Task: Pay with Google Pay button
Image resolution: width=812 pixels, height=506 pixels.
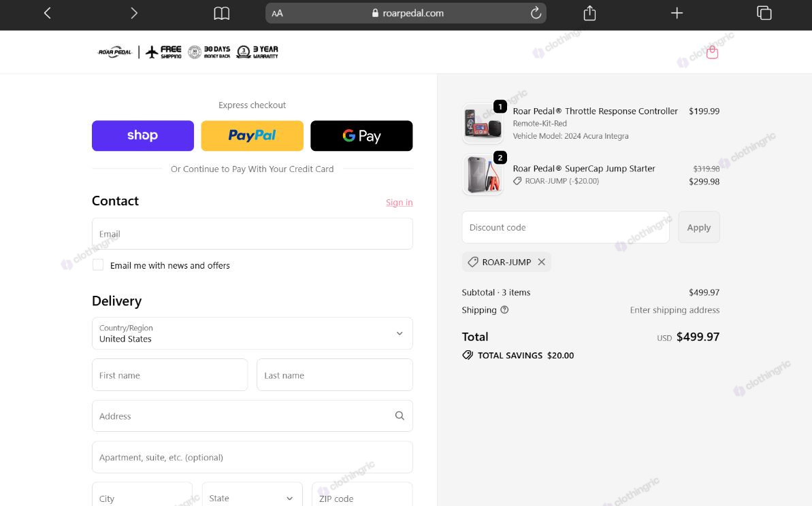Action: tap(361, 135)
